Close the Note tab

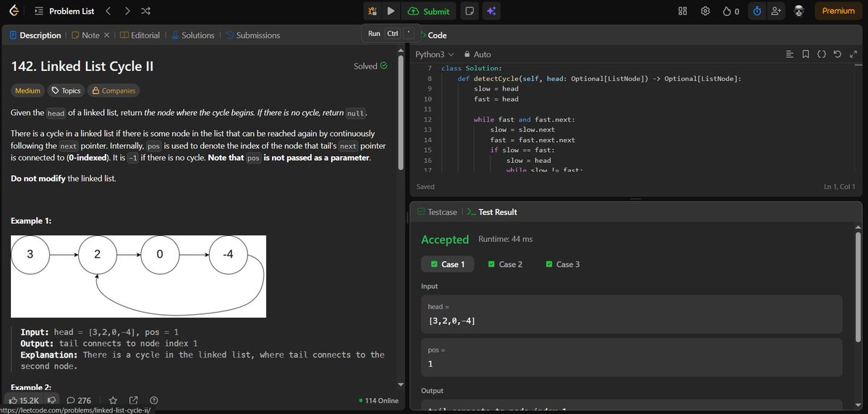pos(106,35)
